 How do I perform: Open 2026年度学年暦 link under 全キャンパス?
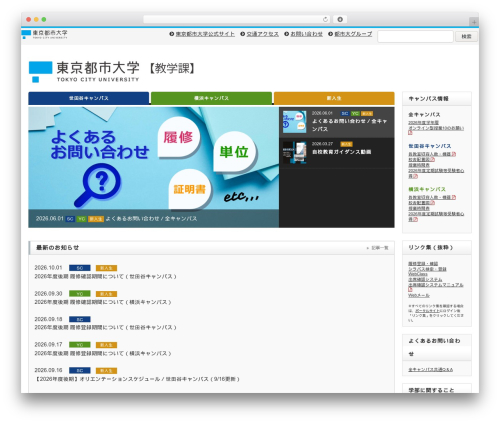[423, 123]
